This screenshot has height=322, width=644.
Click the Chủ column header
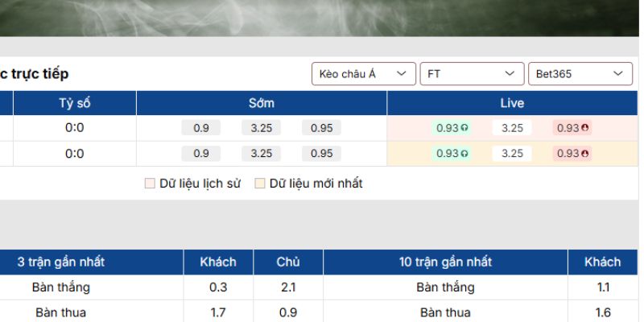[x=288, y=262]
